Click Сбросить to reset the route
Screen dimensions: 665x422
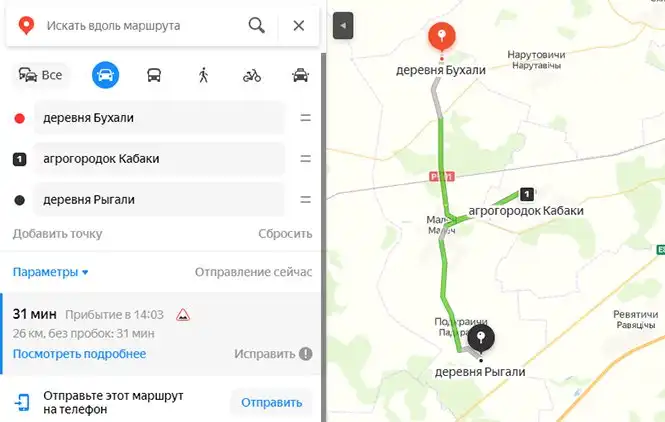[285, 234]
